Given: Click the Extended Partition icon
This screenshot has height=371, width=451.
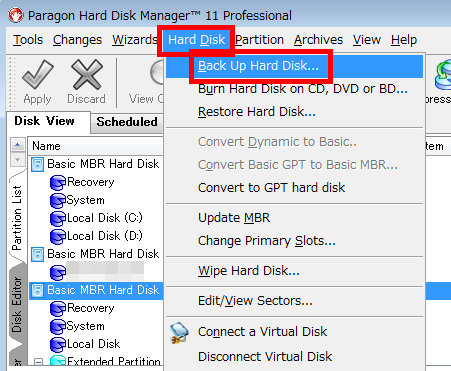Looking at the screenshot, I should [x=58, y=361].
